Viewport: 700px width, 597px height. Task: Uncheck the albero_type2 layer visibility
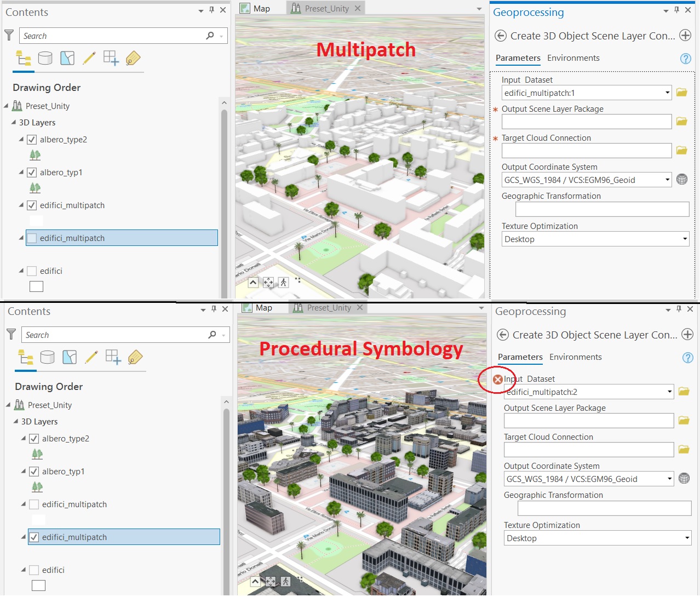pyautogui.click(x=31, y=139)
